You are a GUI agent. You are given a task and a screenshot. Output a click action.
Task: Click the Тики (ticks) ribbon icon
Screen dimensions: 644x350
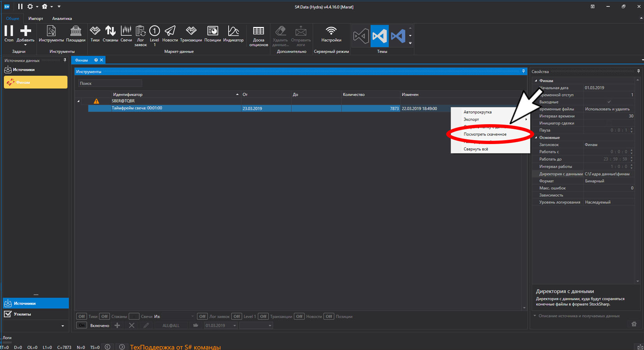point(95,34)
